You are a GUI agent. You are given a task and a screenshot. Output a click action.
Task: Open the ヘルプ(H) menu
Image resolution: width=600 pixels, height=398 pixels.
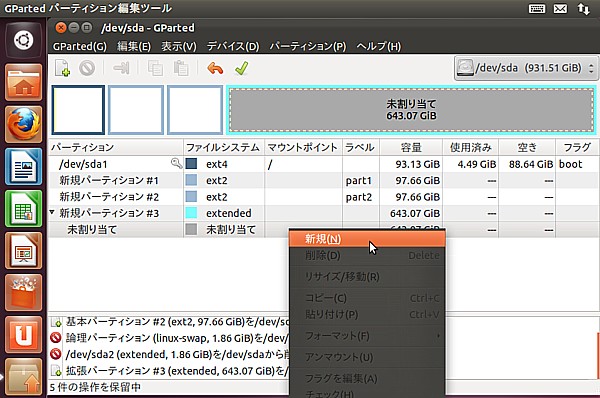click(378, 46)
